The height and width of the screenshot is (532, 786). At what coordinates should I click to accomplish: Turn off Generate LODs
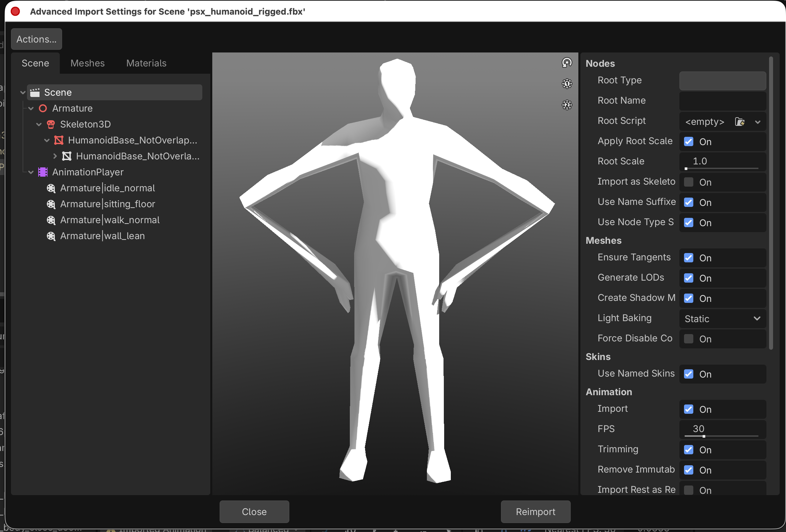pos(689,278)
